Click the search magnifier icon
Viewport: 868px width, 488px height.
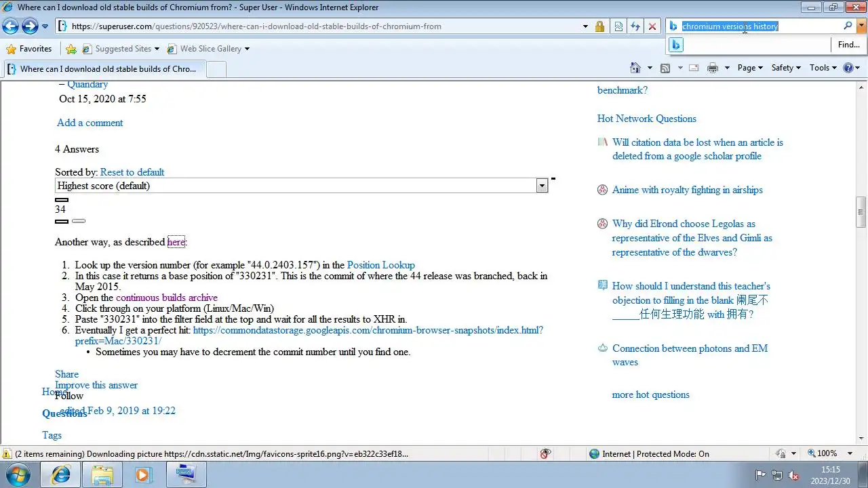(848, 26)
